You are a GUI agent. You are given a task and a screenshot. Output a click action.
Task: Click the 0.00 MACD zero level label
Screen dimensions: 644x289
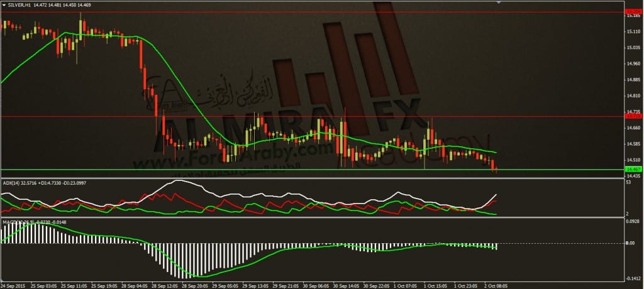click(630, 243)
